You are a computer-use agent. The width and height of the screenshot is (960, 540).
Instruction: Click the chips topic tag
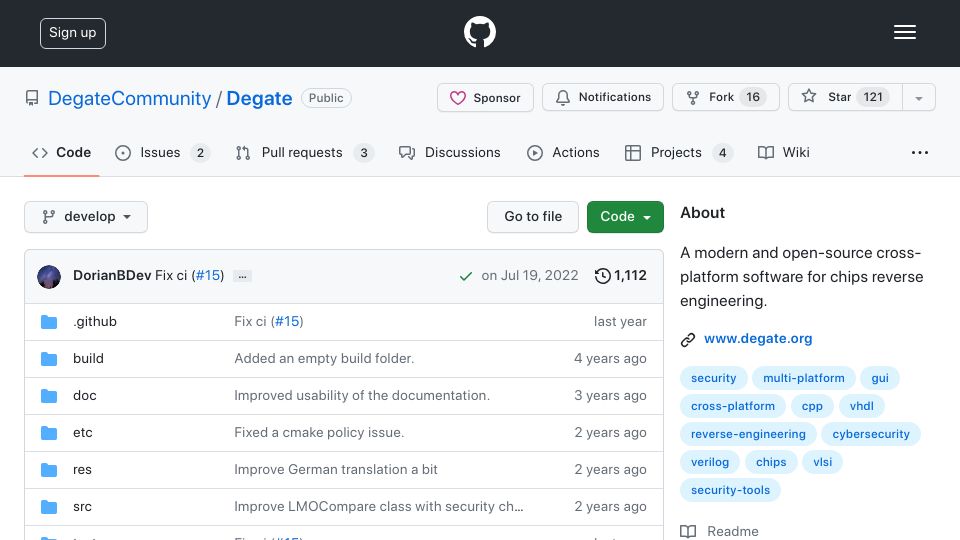771,462
